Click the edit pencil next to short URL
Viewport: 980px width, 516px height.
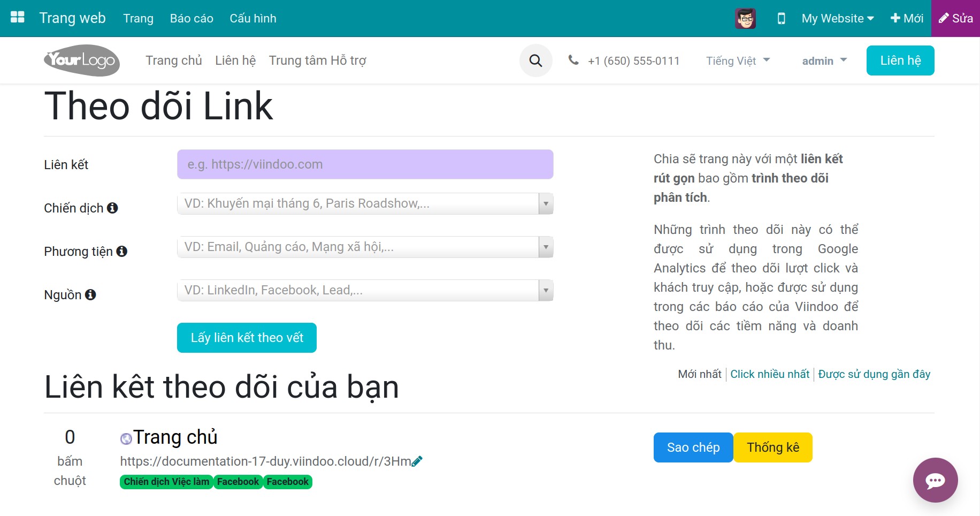coord(418,461)
